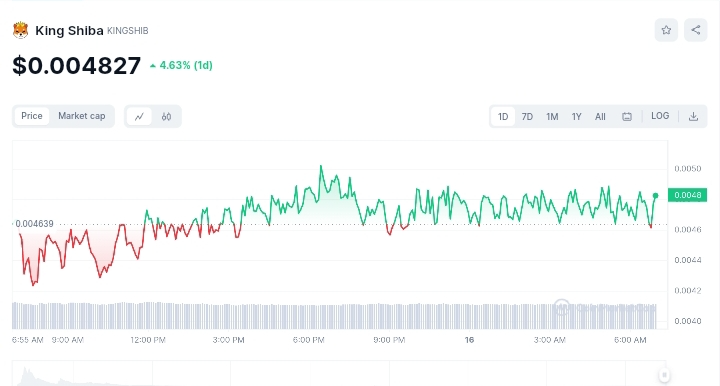Screen dimensions: 720x386
Task: Click the 3:00 AM axis label
Action: pyautogui.click(x=550, y=340)
